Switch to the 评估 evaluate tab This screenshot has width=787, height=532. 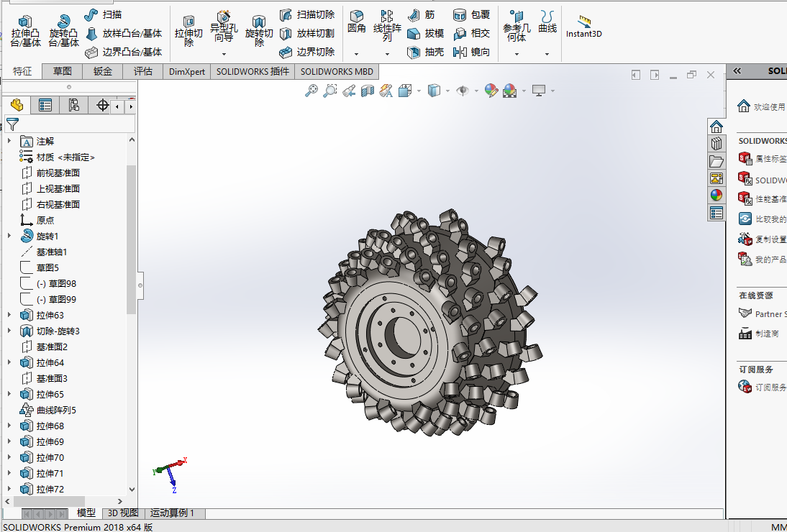tap(143, 71)
